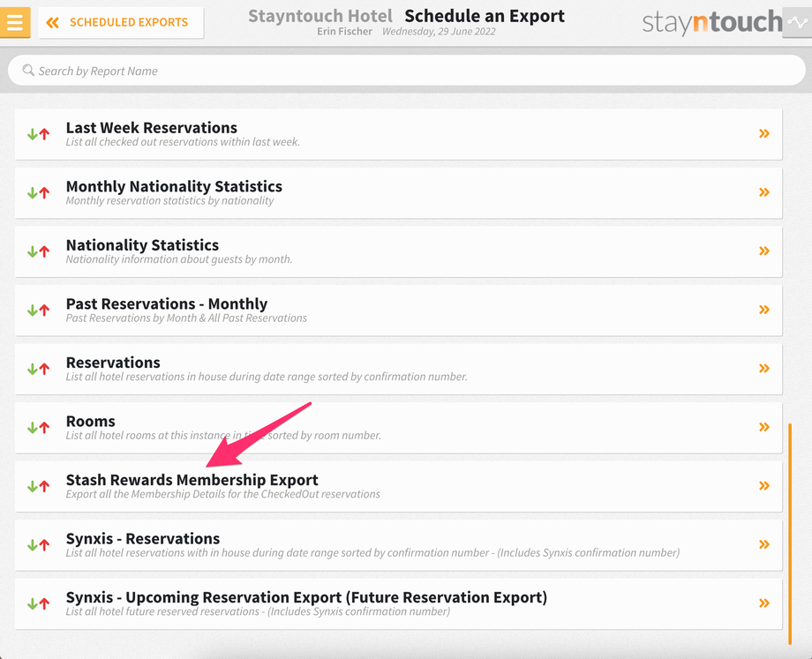Open Synxis - Upcoming Reservation Export via chevron
This screenshot has width=812, height=659.
[x=763, y=603]
